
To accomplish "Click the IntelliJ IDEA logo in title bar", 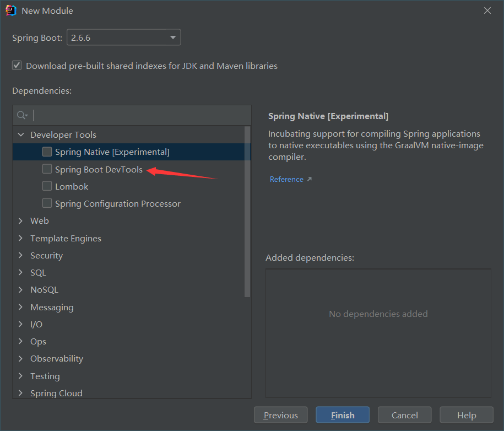I will (x=12, y=10).
